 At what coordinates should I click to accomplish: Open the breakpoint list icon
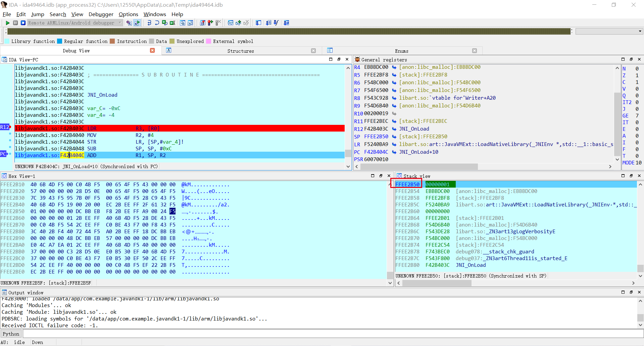[x=203, y=23]
